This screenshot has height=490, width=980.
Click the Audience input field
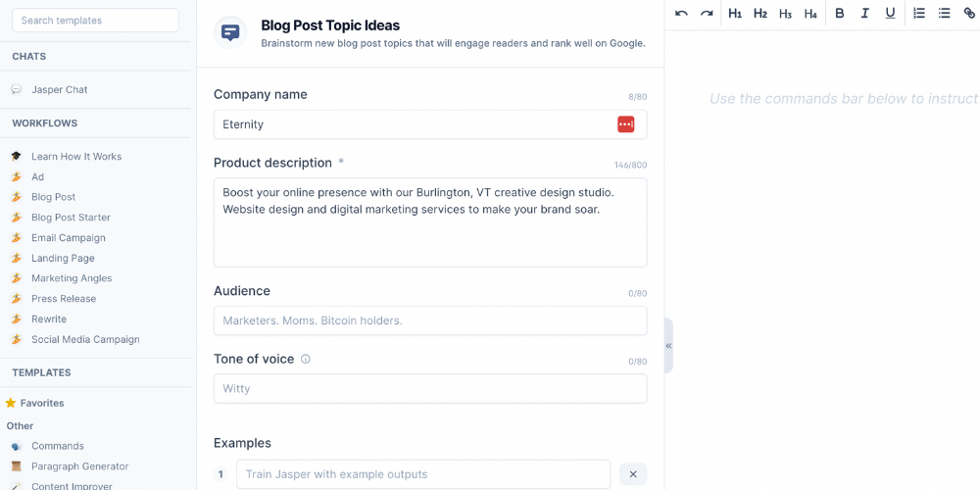pyautogui.click(x=430, y=320)
